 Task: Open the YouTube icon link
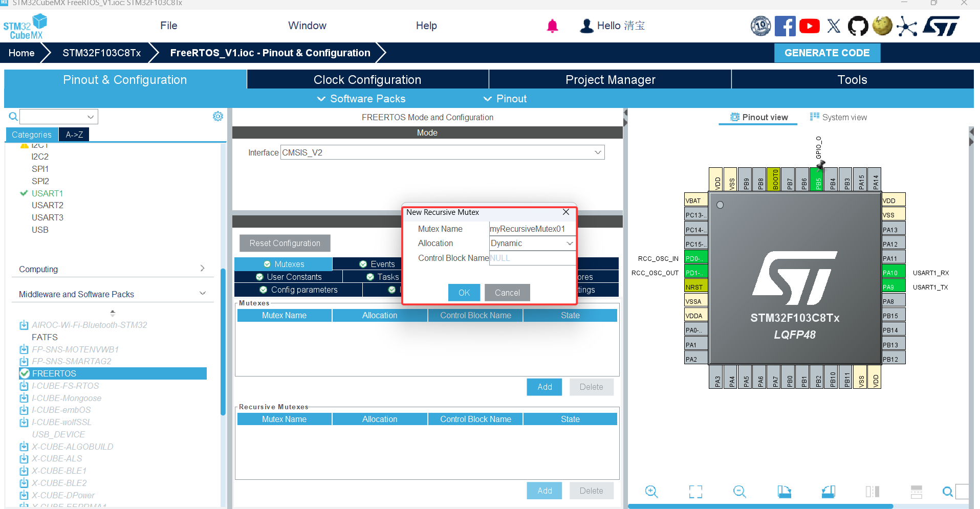pos(810,26)
